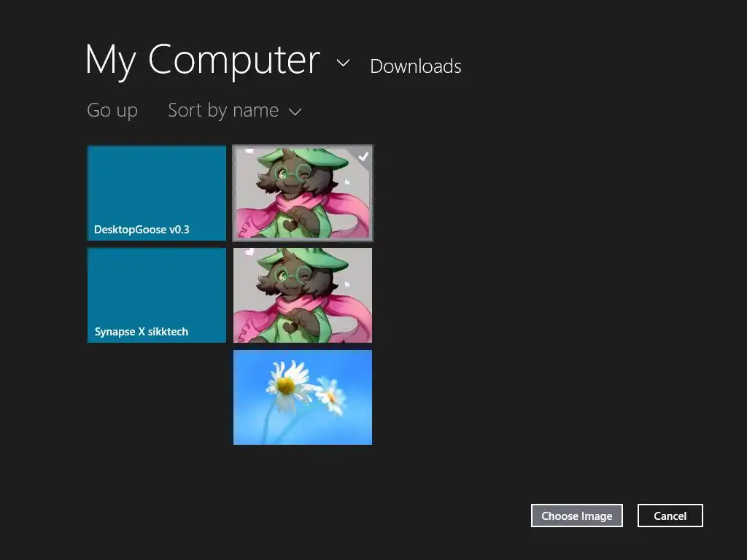Deselect the checked Ralsei image thumbnail

pos(303,192)
